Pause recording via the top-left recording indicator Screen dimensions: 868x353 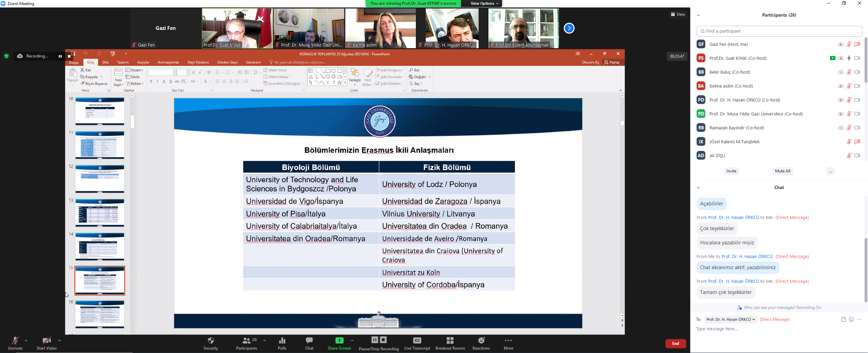click(60, 56)
